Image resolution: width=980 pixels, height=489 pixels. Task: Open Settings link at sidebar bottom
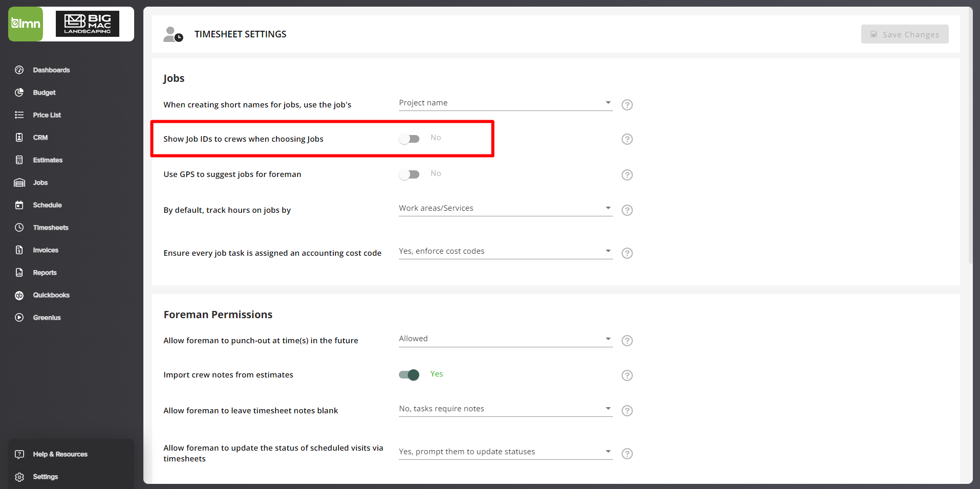[46, 477]
